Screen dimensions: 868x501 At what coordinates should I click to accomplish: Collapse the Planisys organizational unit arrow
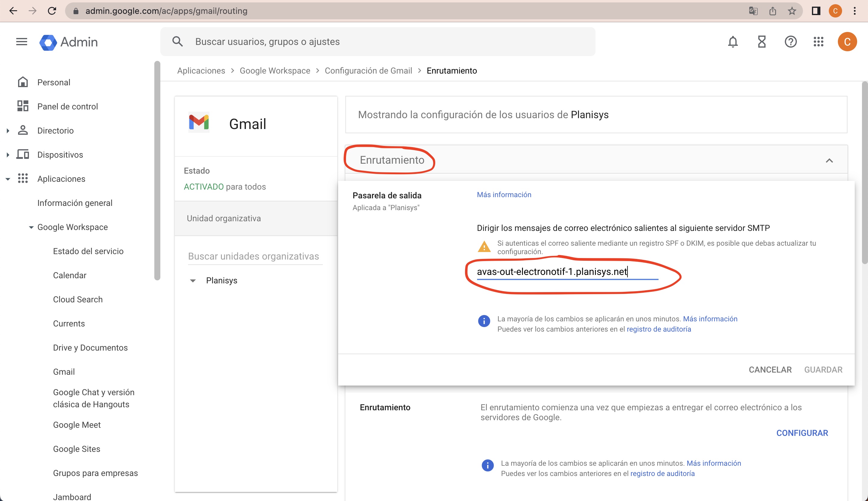pyautogui.click(x=193, y=281)
